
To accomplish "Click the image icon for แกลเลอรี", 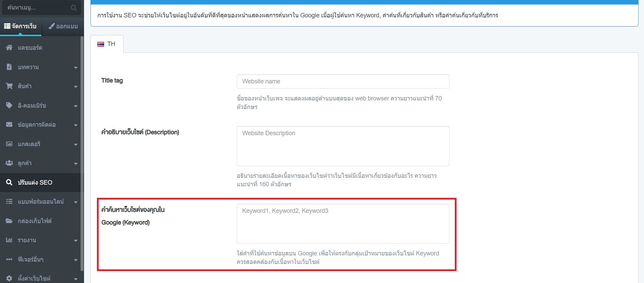I will pos(9,144).
